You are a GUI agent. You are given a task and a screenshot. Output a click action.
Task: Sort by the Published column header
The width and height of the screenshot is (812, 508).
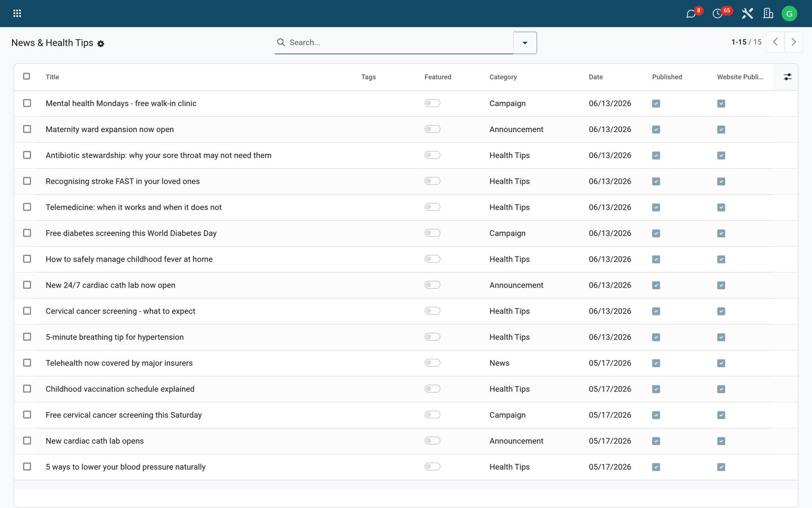pos(667,77)
